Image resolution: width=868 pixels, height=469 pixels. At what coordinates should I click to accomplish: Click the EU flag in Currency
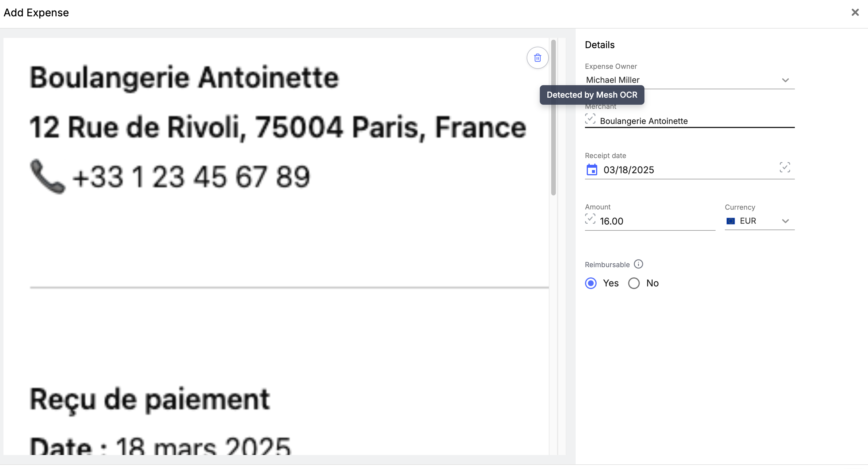click(730, 221)
